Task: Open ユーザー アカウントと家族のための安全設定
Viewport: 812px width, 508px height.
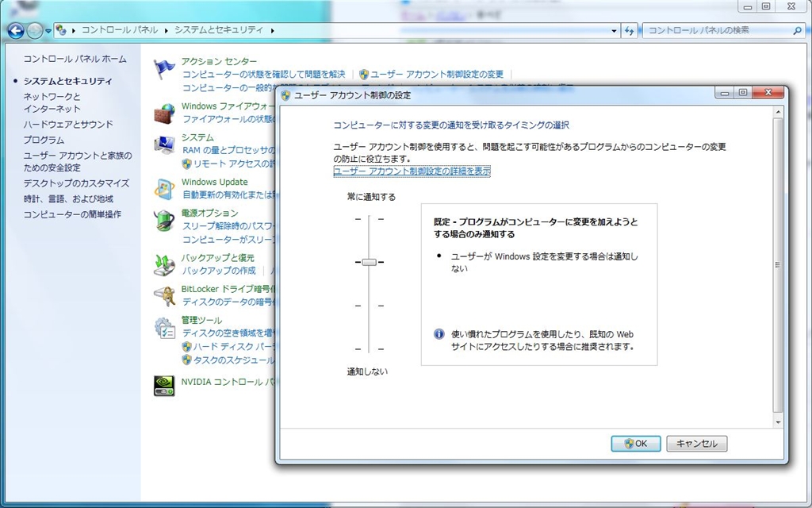Action: pyautogui.click(x=78, y=162)
